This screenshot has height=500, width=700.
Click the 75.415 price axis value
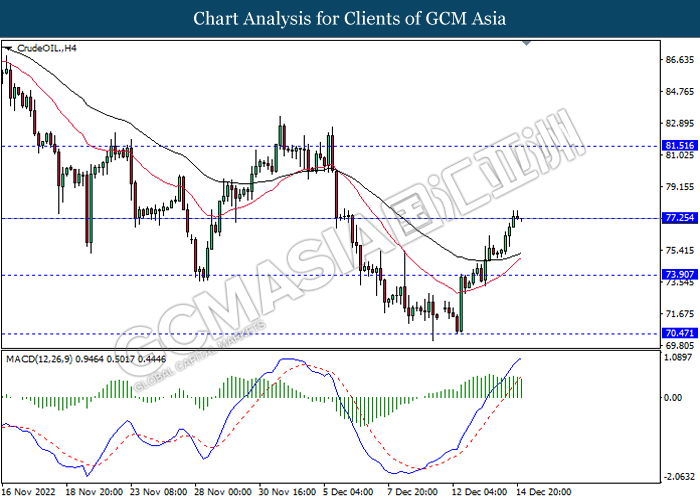(680, 250)
